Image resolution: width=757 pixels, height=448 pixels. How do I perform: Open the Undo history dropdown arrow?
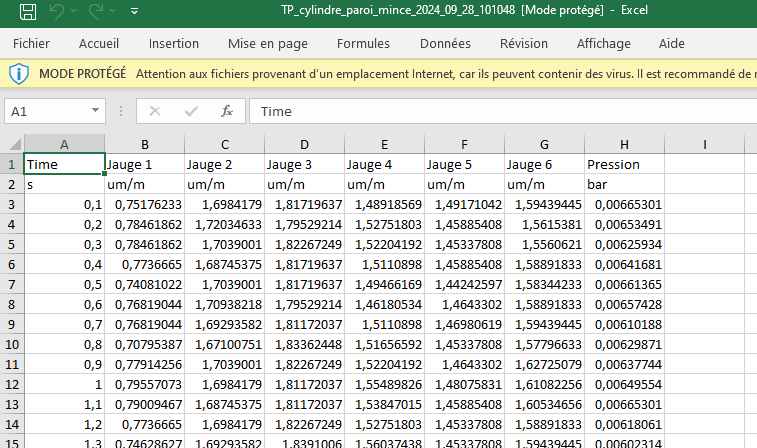(x=76, y=14)
